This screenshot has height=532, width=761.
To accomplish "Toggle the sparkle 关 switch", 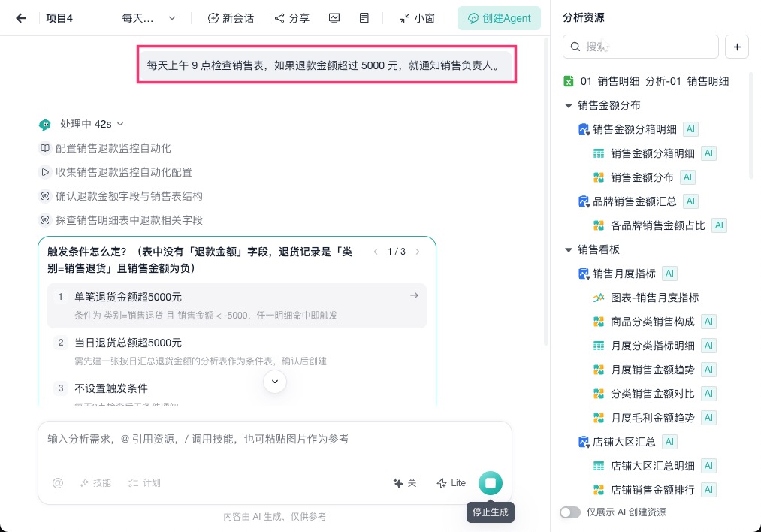I will point(405,483).
